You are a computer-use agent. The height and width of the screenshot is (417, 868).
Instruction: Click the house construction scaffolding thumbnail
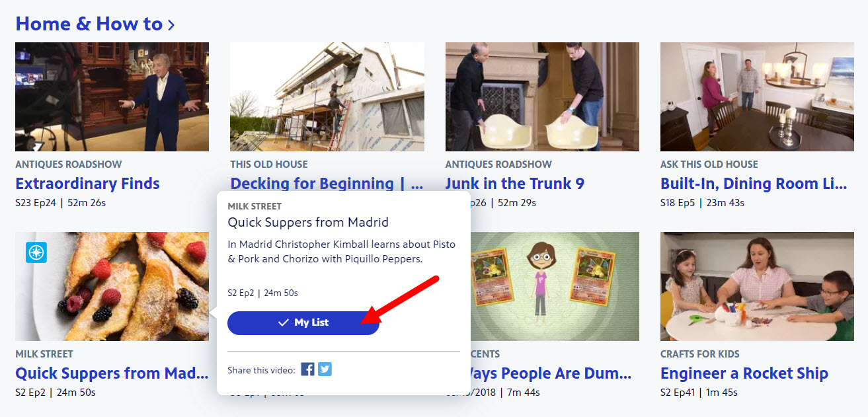click(x=327, y=97)
